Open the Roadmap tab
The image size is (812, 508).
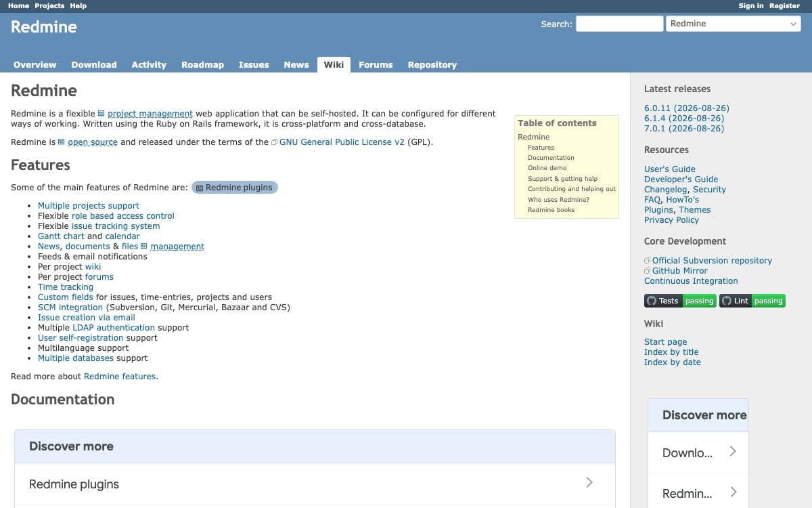[x=202, y=65]
